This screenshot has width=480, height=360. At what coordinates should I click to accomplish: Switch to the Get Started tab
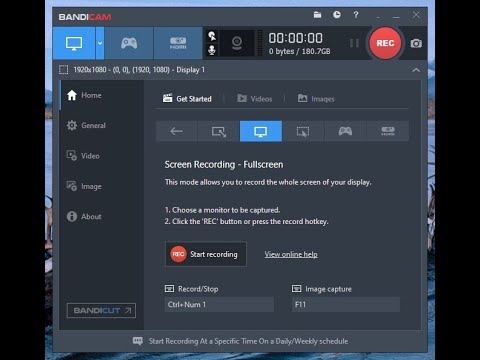(187, 99)
